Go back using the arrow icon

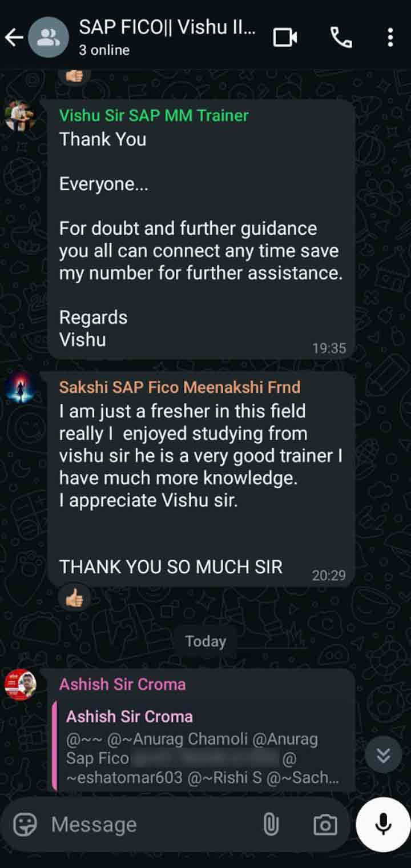coord(14,38)
